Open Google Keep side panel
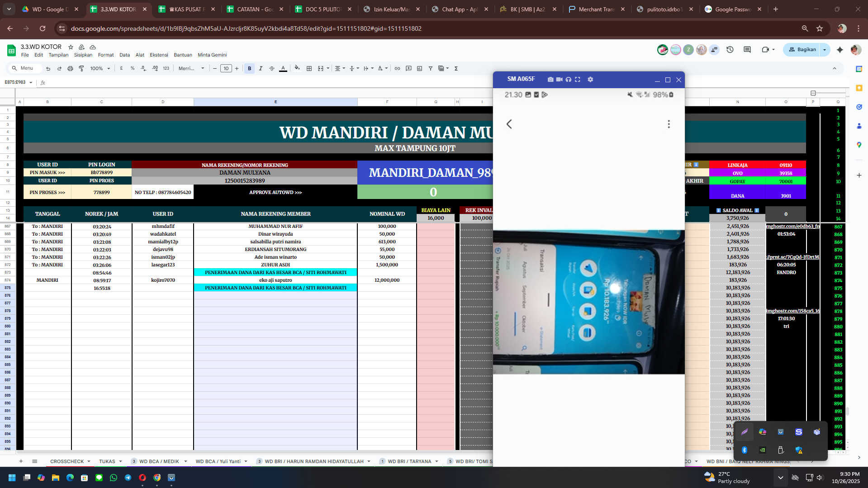Image resolution: width=868 pixels, height=488 pixels. [x=859, y=88]
